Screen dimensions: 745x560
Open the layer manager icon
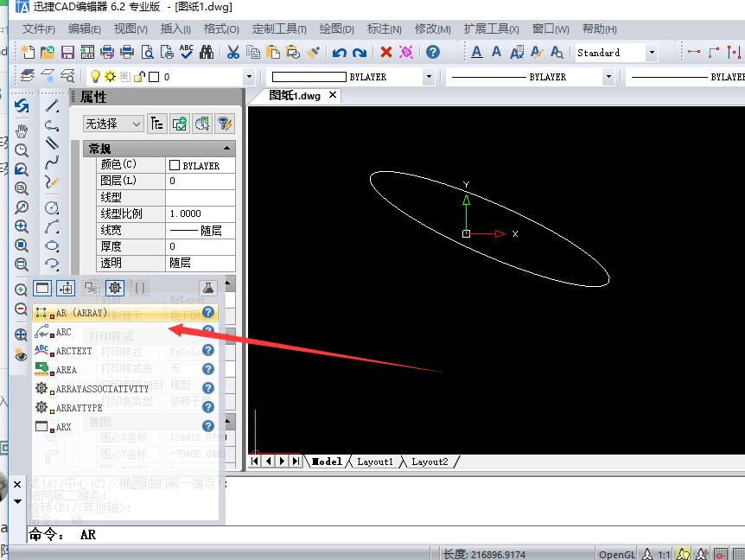pyautogui.click(x=28, y=76)
